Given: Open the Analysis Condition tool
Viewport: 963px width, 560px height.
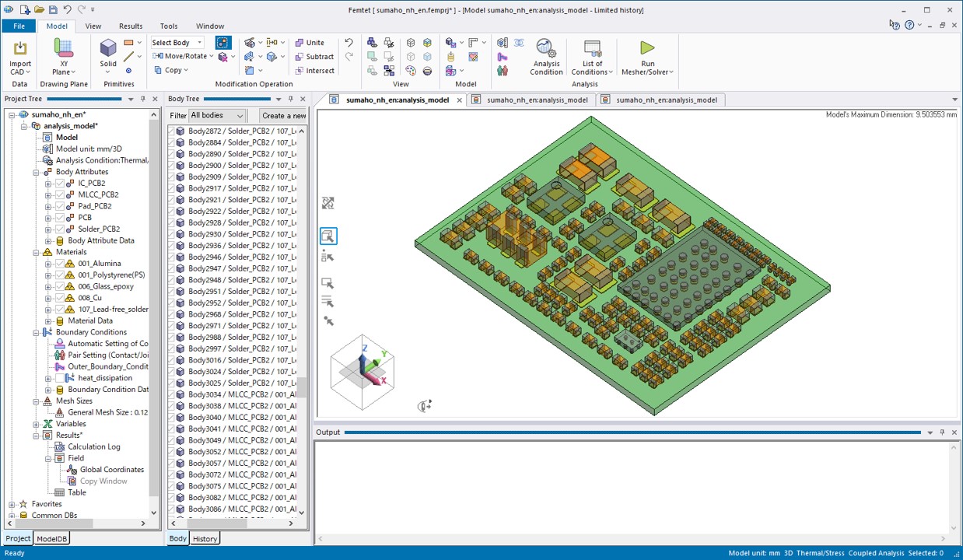Looking at the screenshot, I should tap(545, 49).
